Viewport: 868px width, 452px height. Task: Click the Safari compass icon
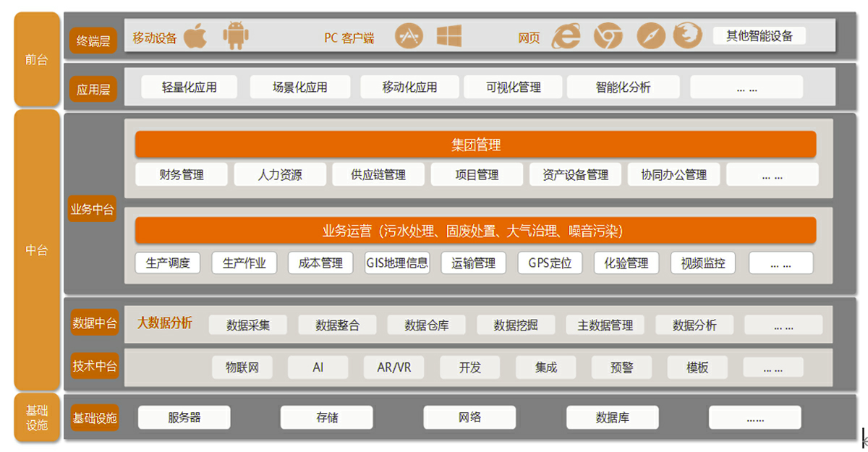[x=650, y=36]
